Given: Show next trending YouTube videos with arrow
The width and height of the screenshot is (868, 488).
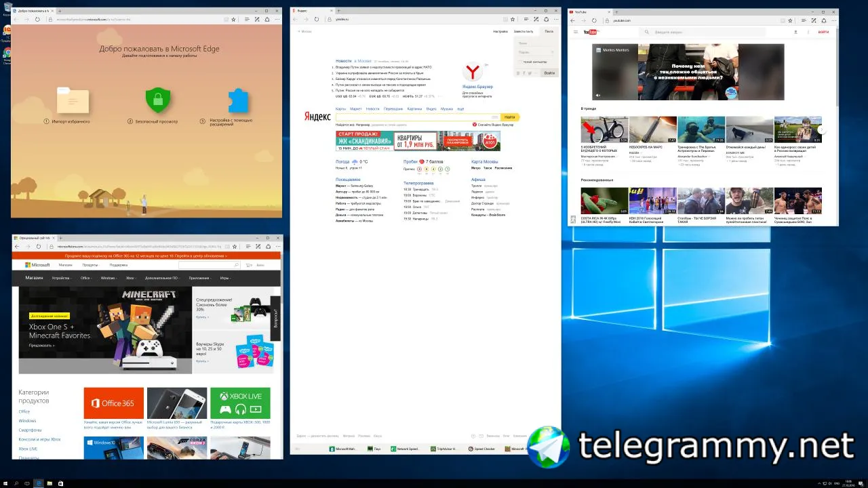Looking at the screenshot, I should pos(821,129).
